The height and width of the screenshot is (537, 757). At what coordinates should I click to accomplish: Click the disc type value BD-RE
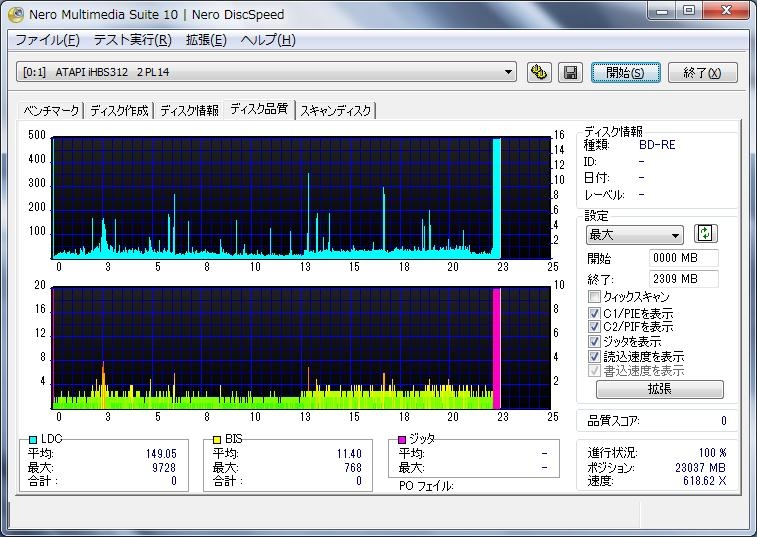657,145
